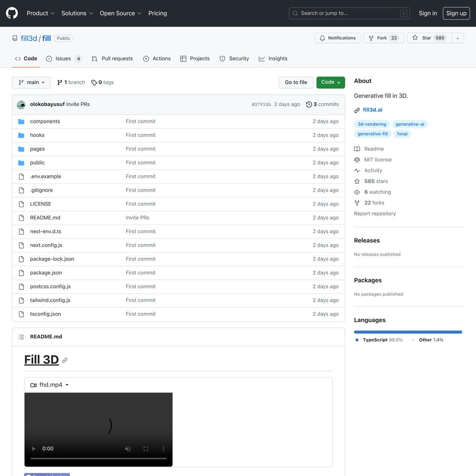Play the fhd.mp4 video
Viewport: 476px width, 476px height.
(x=34, y=449)
